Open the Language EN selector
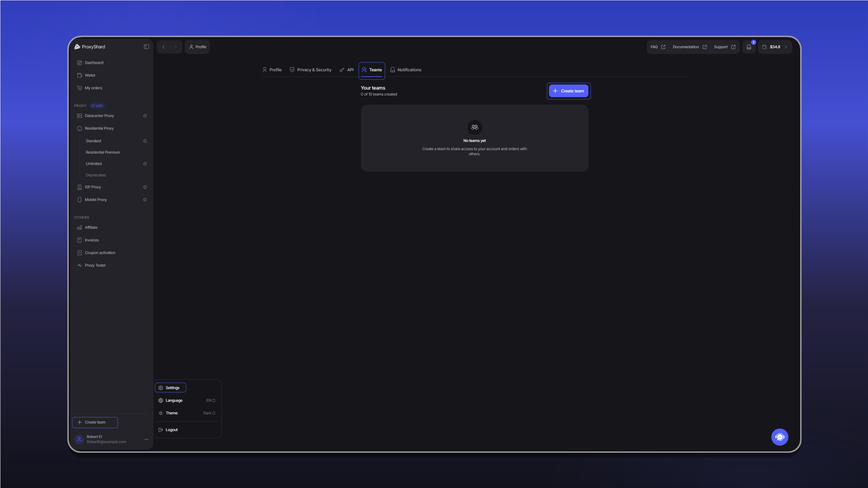This screenshot has height=488, width=868. point(187,400)
